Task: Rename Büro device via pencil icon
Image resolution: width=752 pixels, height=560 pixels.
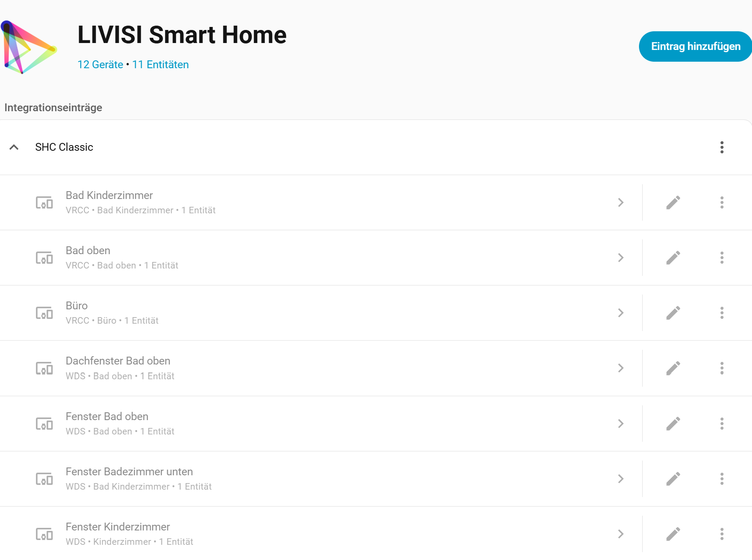Action: point(673,313)
